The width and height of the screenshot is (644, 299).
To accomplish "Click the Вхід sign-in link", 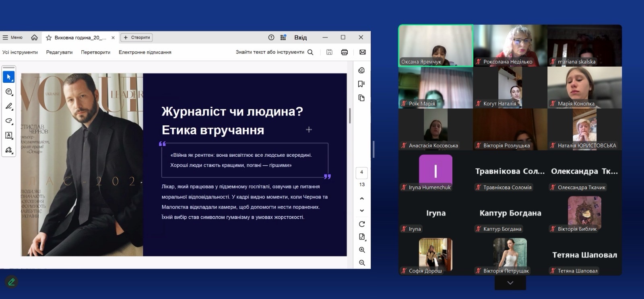I will point(300,37).
